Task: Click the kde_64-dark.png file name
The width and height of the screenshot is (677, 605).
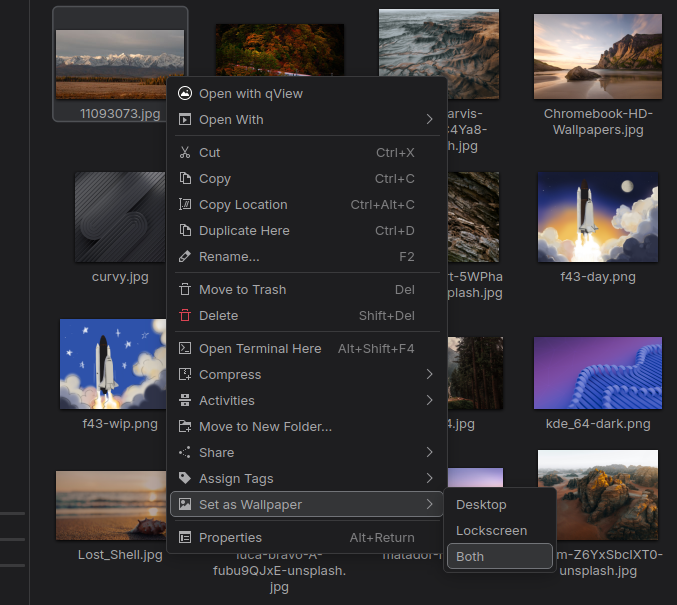Action: [x=598, y=424]
